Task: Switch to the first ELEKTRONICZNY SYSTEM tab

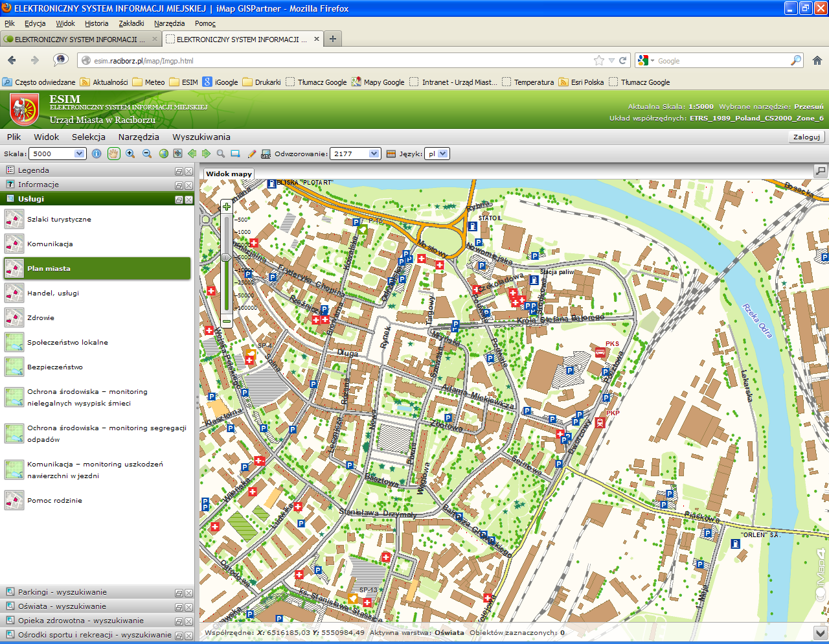Action: click(80, 39)
